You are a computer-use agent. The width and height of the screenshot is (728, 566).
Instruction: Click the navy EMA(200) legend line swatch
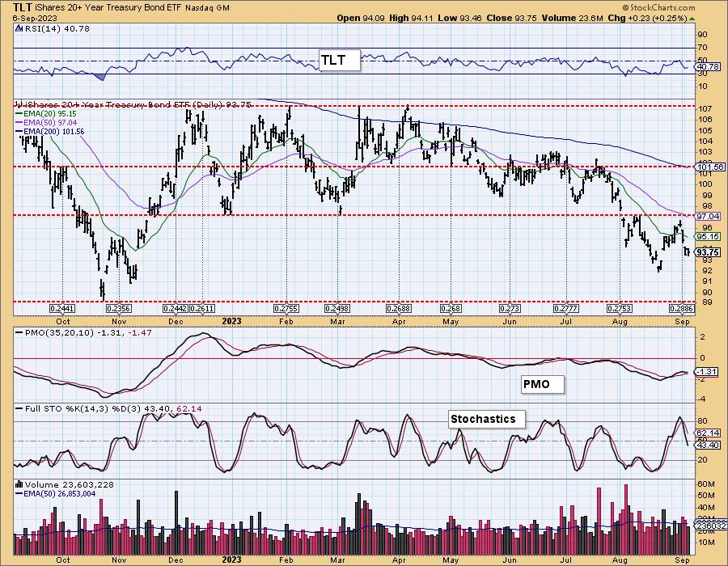click(x=19, y=132)
